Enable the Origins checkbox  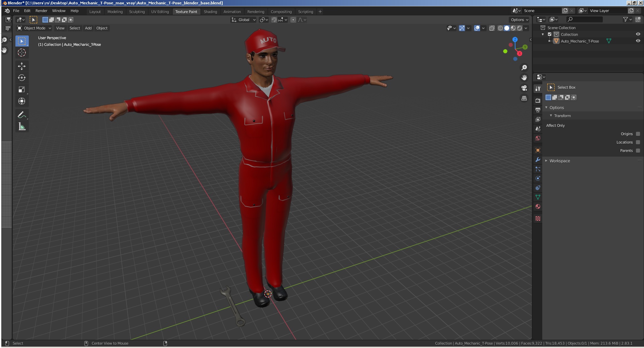[x=638, y=134]
